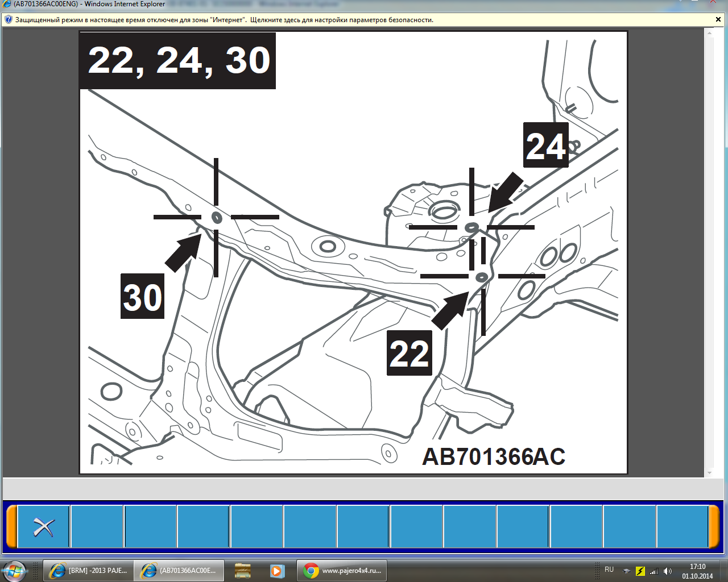
Task: Click the left orange toolbar edge
Action: coord(11,527)
